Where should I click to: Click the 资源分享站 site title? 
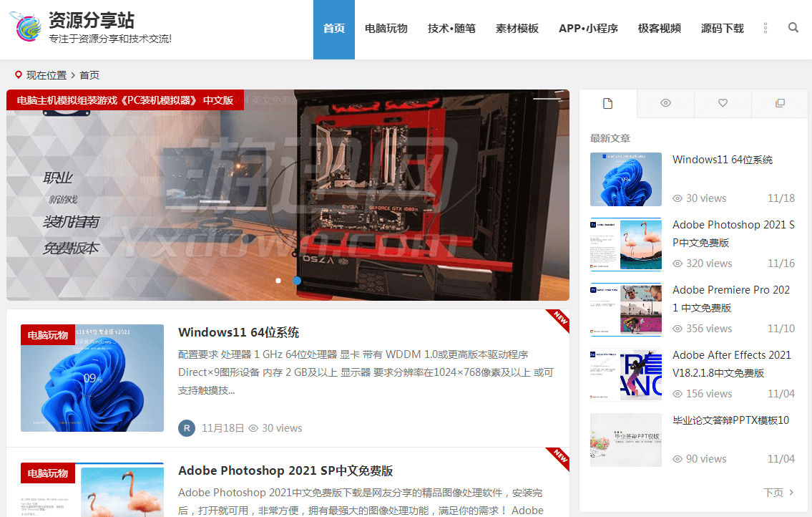click(x=92, y=20)
